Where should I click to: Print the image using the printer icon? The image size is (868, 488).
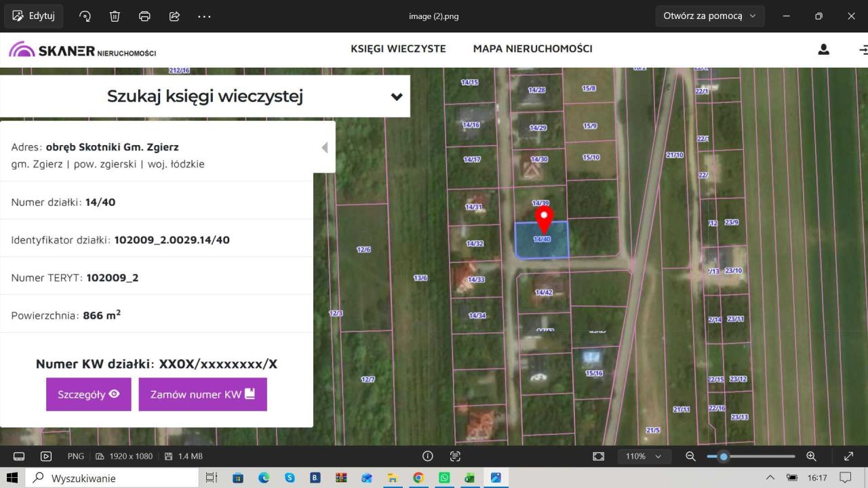144,16
